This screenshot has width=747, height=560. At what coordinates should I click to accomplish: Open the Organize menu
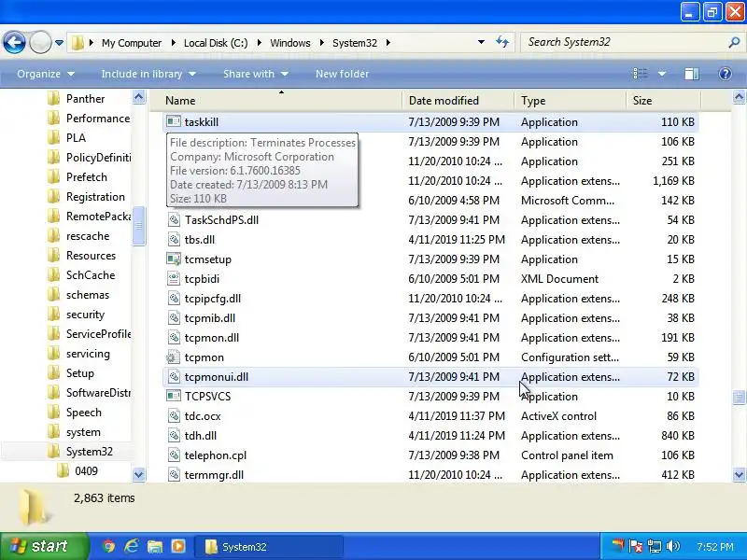click(x=45, y=74)
